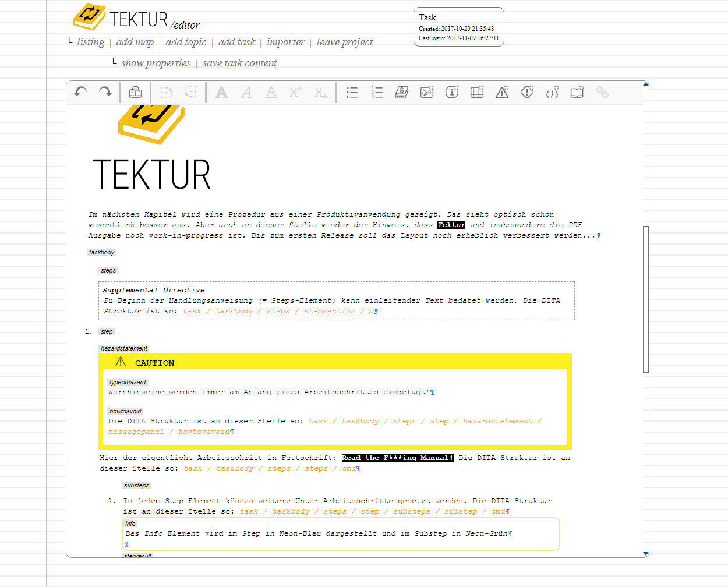This screenshot has height=587, width=728.
Task: Click leave project link
Action: 344,42
